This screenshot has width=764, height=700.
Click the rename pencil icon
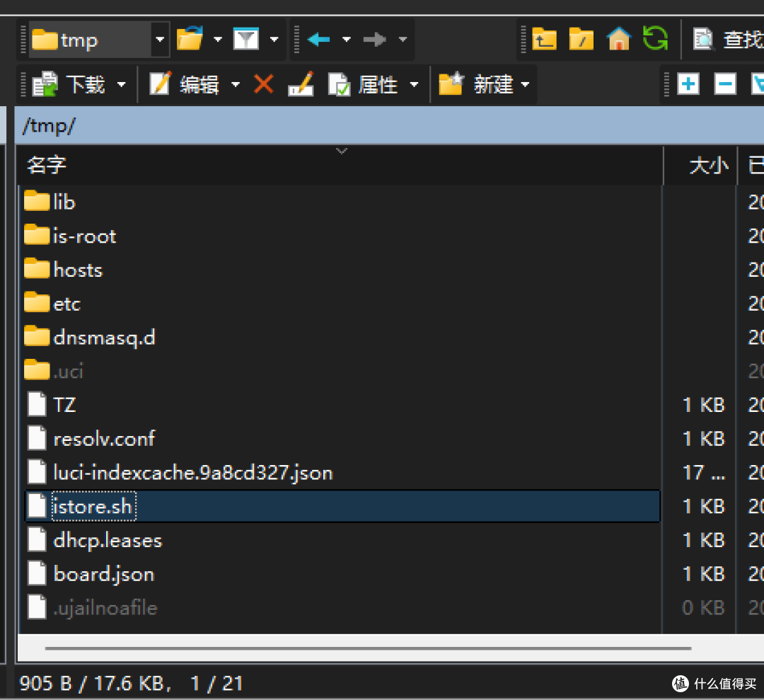(301, 85)
